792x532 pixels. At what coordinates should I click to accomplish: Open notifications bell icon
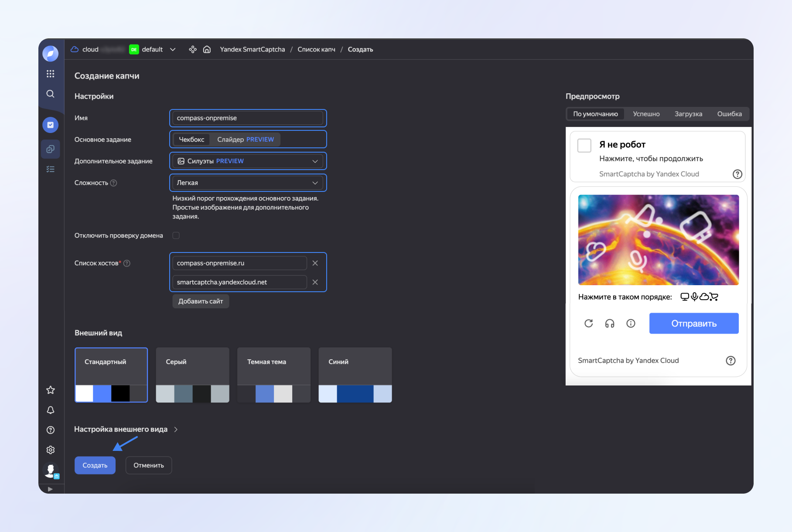point(51,410)
